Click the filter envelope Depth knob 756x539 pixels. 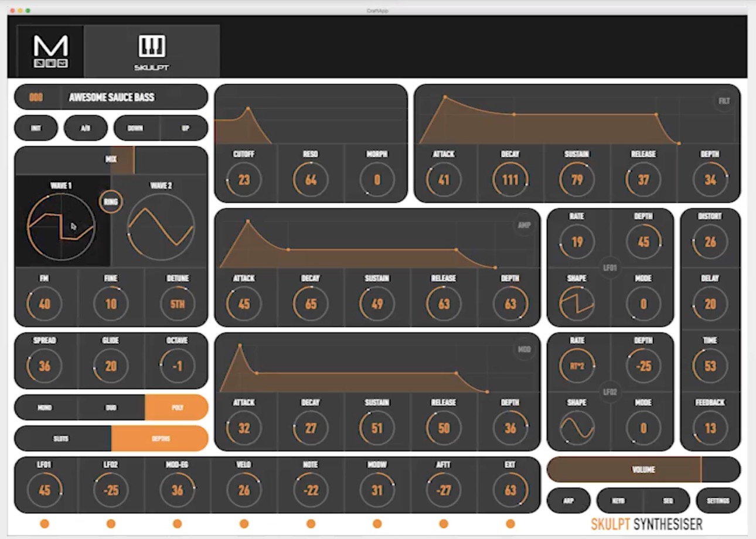pos(710,180)
